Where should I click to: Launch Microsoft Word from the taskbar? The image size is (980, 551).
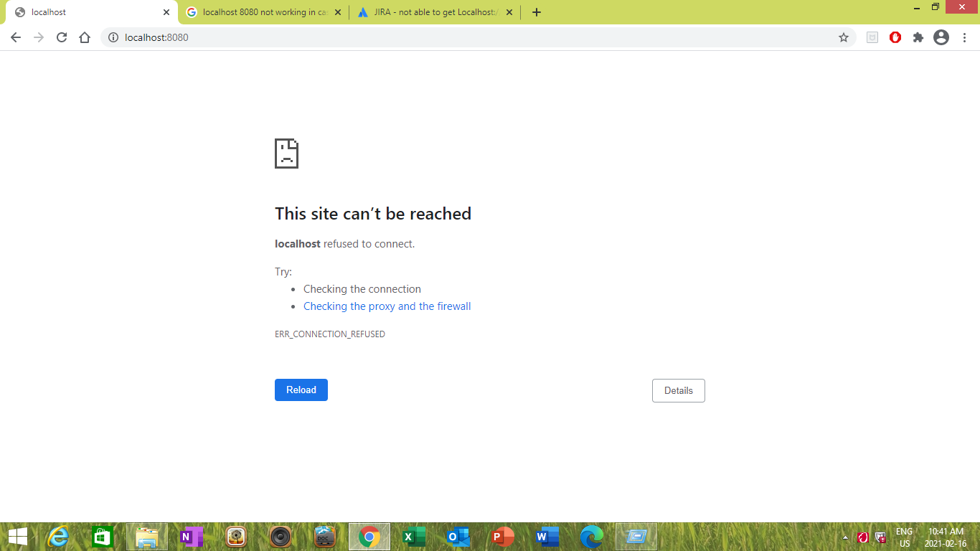(x=547, y=536)
